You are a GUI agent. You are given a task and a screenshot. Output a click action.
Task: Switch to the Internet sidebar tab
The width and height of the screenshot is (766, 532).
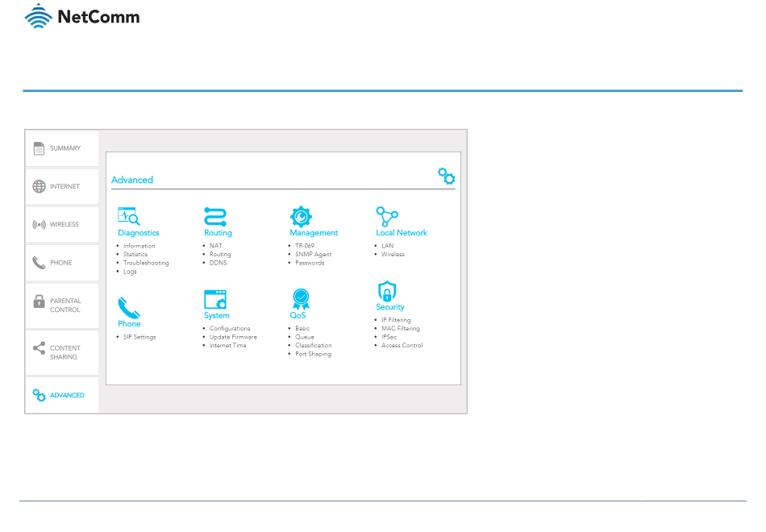coord(61,186)
